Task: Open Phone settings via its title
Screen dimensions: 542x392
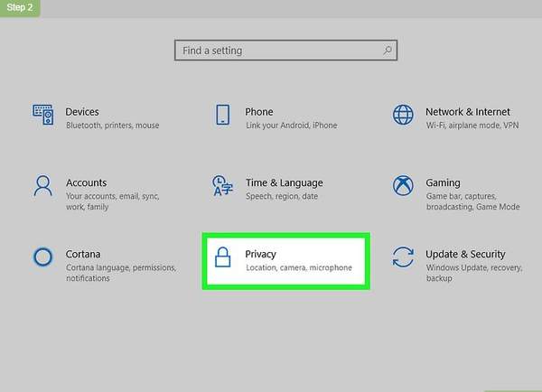Action: click(258, 111)
